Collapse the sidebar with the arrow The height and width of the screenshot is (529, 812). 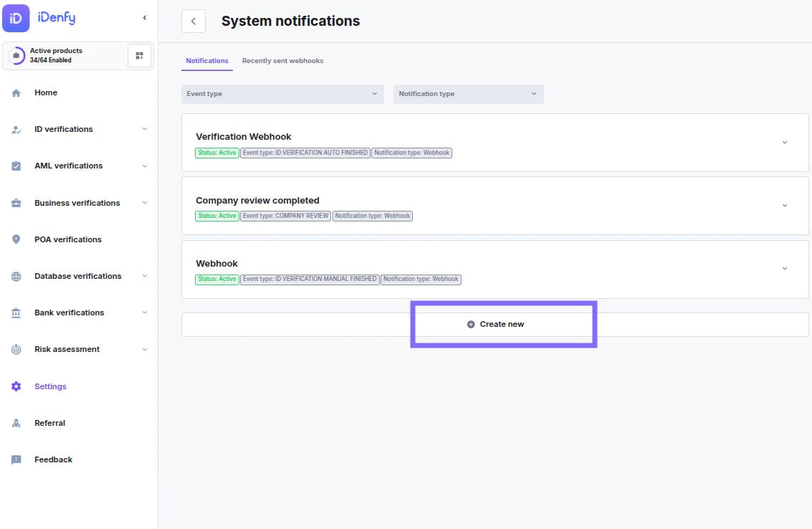(145, 18)
